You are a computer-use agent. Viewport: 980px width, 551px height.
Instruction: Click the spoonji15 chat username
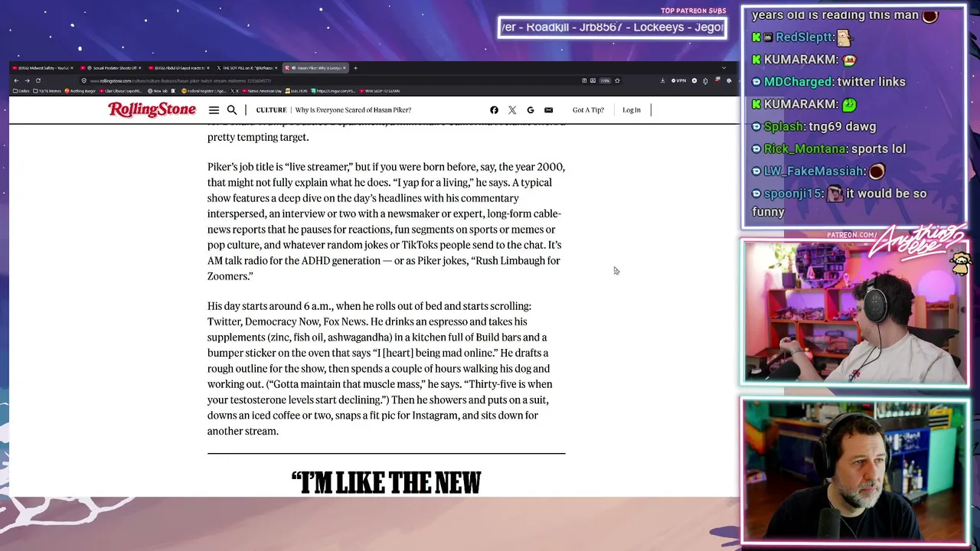tap(793, 194)
